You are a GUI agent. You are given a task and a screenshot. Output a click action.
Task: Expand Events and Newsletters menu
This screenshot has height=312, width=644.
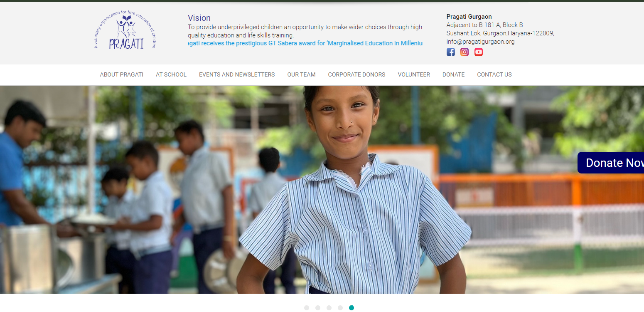click(237, 74)
